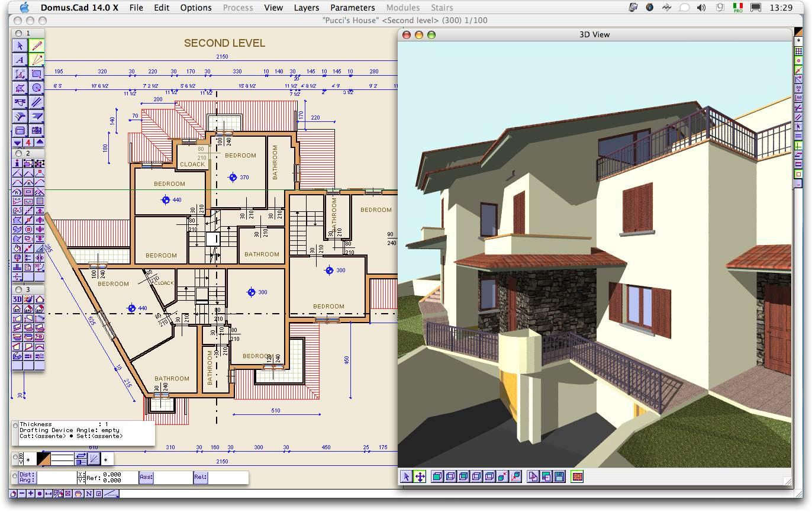Click the zoom in plus icon
Screen dimensions: 812x512
30,492
